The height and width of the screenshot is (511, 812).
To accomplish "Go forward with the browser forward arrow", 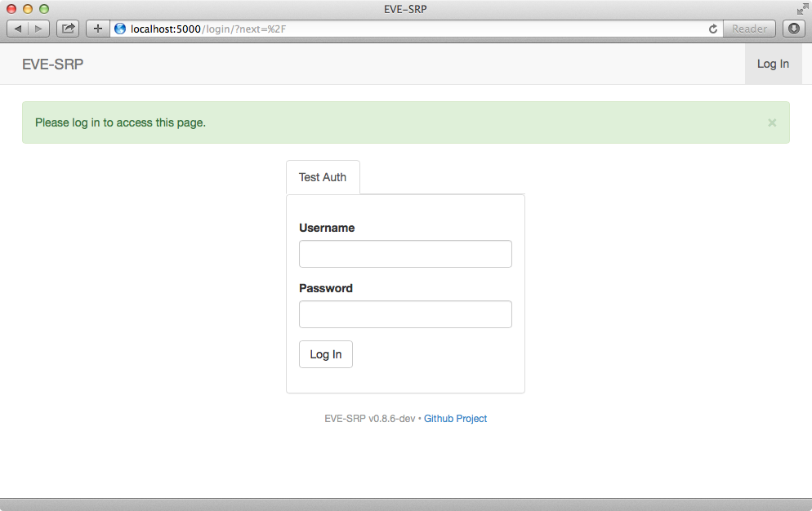I will 39,29.
